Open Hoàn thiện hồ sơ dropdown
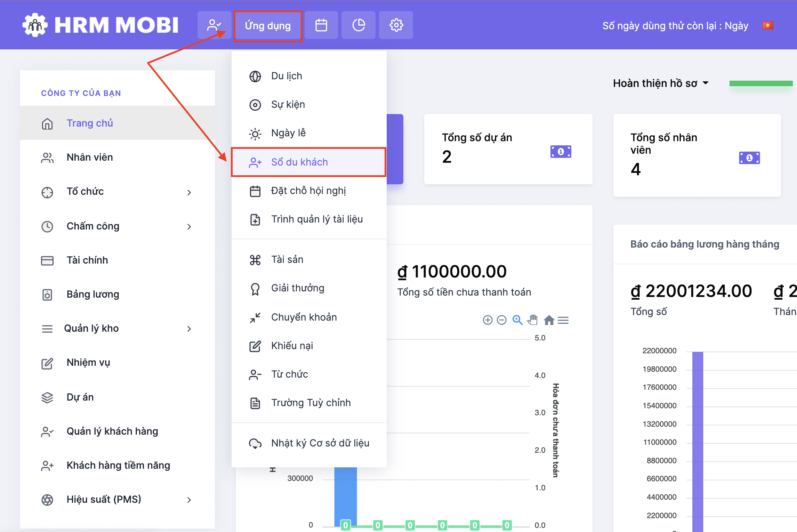Viewport: 797px width, 532px height. (x=660, y=83)
